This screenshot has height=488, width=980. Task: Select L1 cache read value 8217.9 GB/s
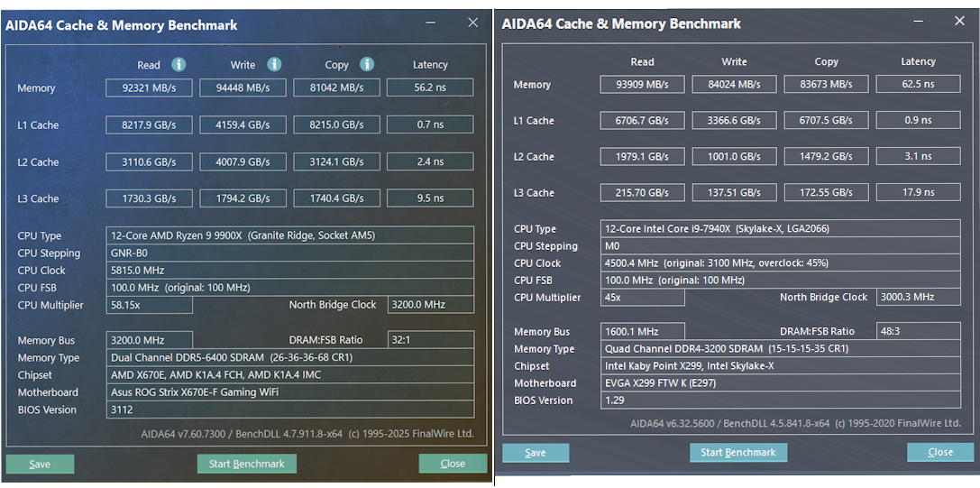click(x=149, y=124)
